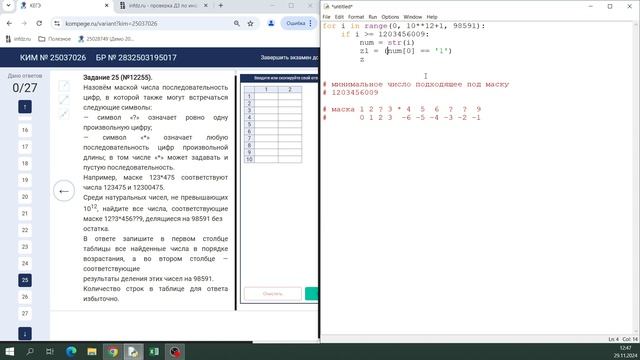Open Task View on the taskbar

point(50,351)
